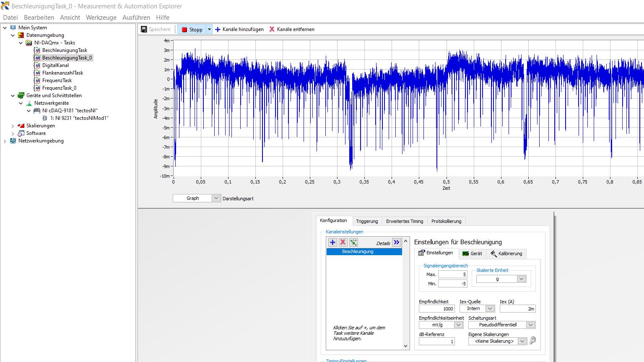This screenshot has height=362, width=644.
Task: Click the green arrow channel icon
Action: 353,242
